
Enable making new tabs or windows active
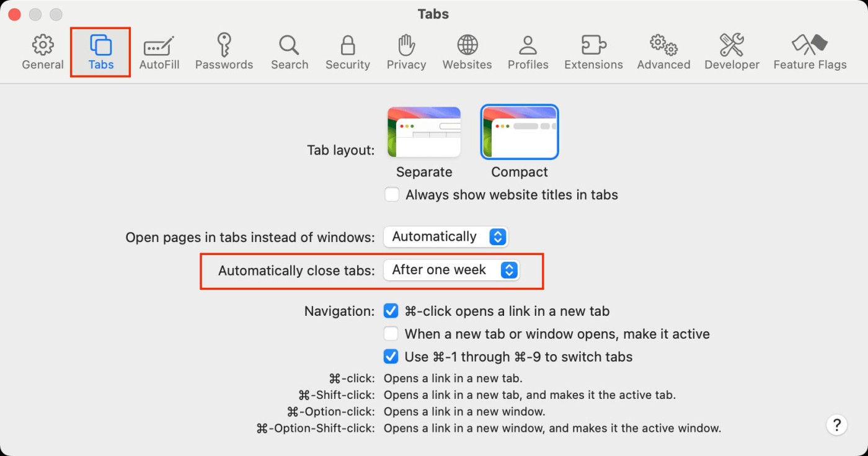click(x=391, y=334)
